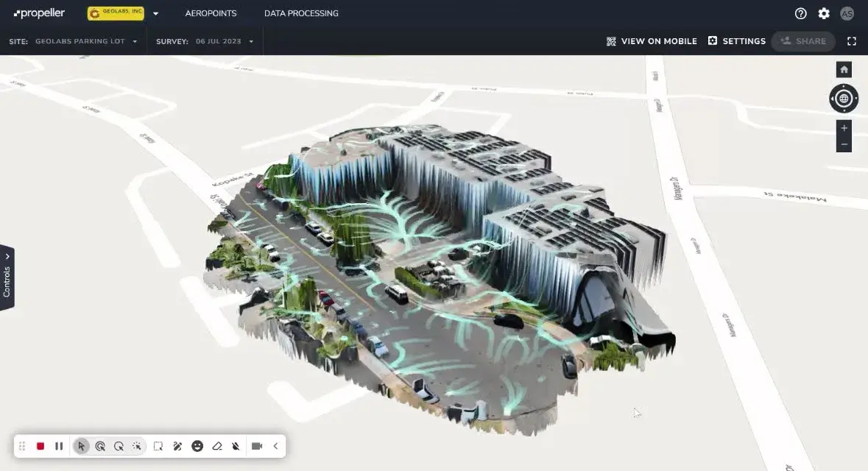Open the AEROPOINTS menu
The height and width of the screenshot is (471, 868).
click(211, 13)
